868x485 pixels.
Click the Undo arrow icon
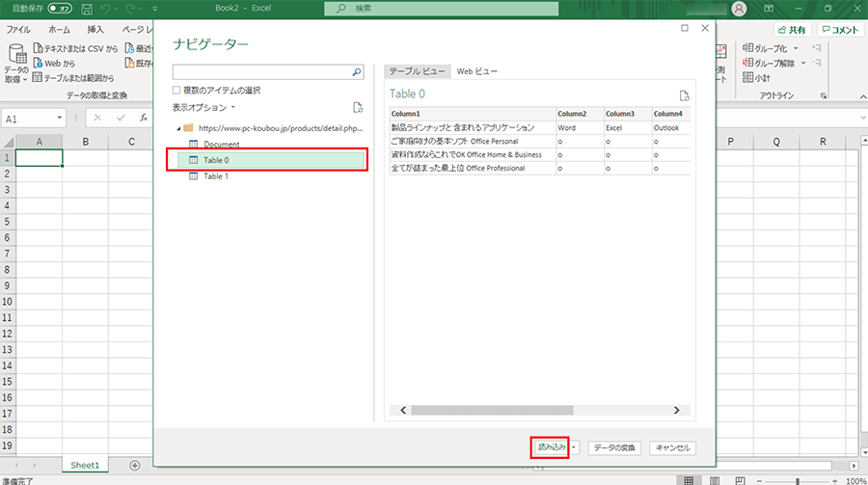tap(105, 9)
